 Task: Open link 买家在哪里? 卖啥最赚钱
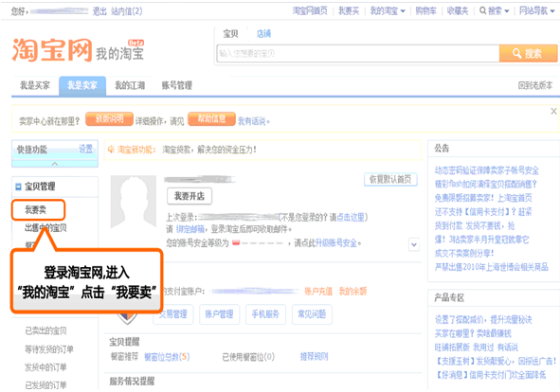click(x=473, y=334)
